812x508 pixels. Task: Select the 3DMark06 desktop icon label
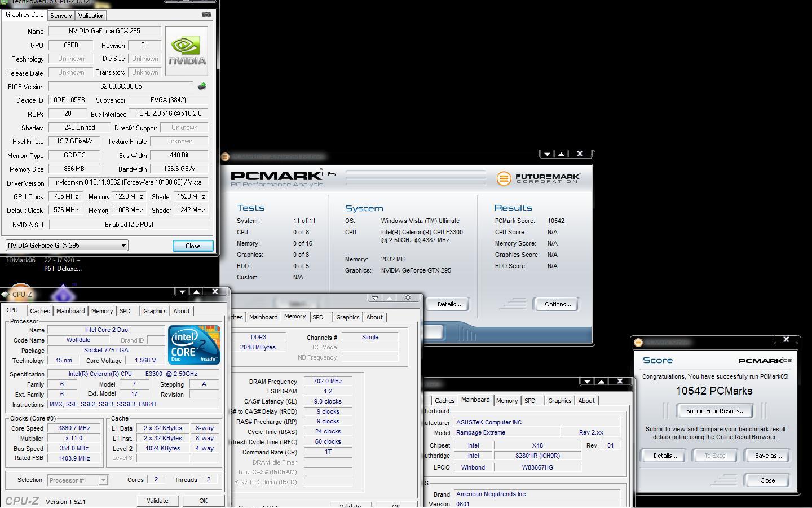[20, 260]
